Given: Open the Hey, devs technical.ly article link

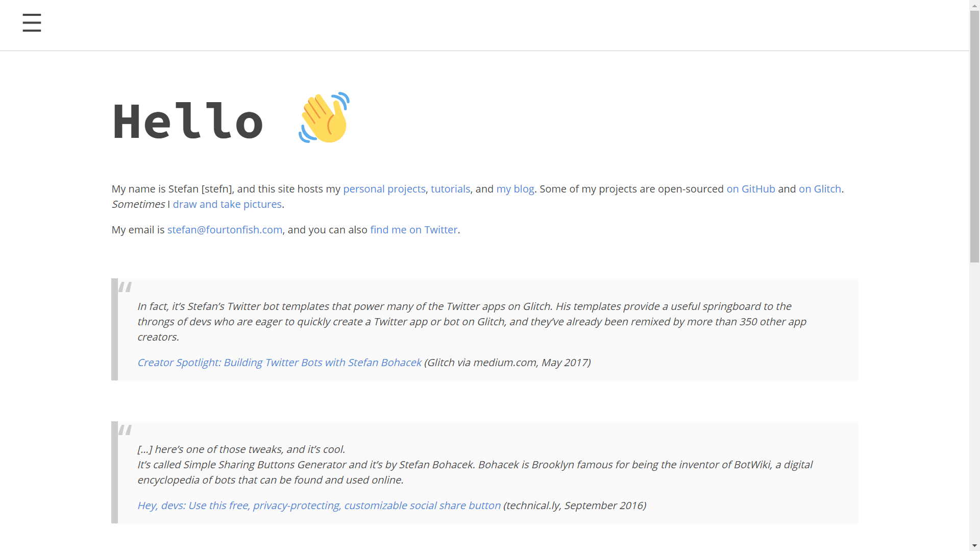Looking at the screenshot, I should pos(319,506).
